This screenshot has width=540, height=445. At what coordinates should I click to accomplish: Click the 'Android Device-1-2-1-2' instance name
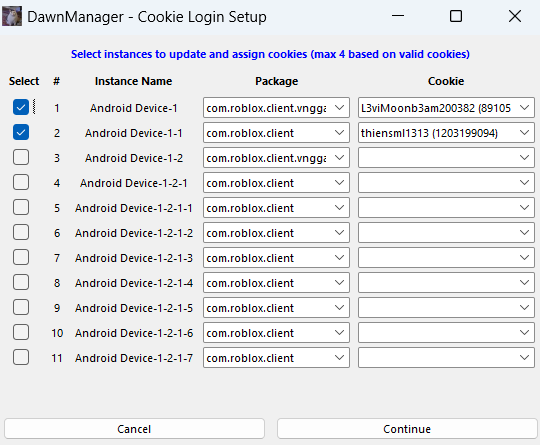coord(134,233)
